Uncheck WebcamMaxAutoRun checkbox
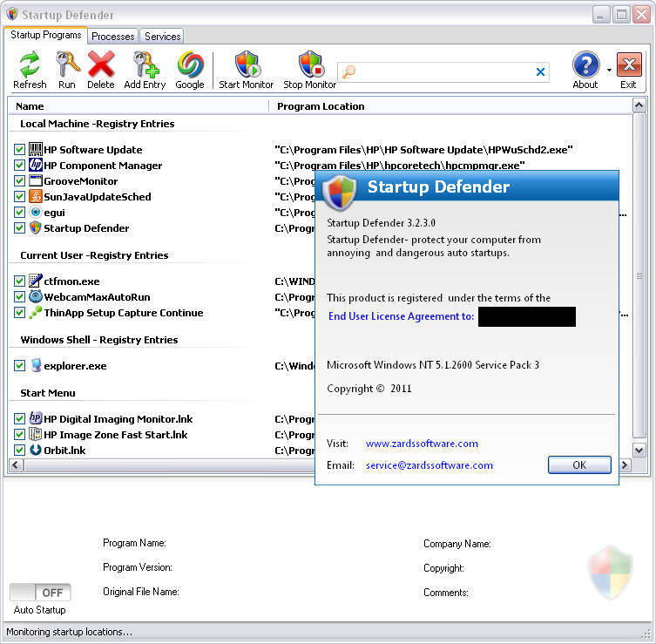Image resolution: width=656 pixels, height=644 pixels. [x=19, y=296]
